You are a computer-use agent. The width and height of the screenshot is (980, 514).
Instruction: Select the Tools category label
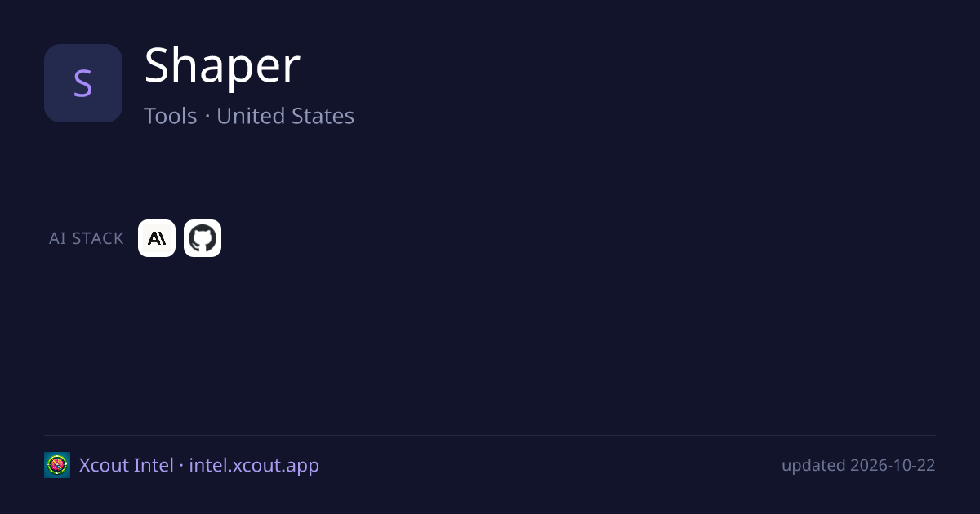pos(171,116)
